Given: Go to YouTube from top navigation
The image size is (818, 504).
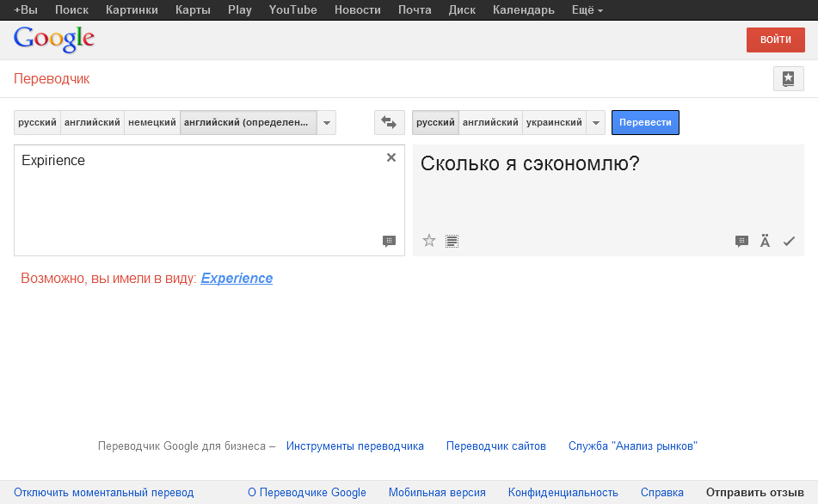Looking at the screenshot, I should tap(292, 10).
